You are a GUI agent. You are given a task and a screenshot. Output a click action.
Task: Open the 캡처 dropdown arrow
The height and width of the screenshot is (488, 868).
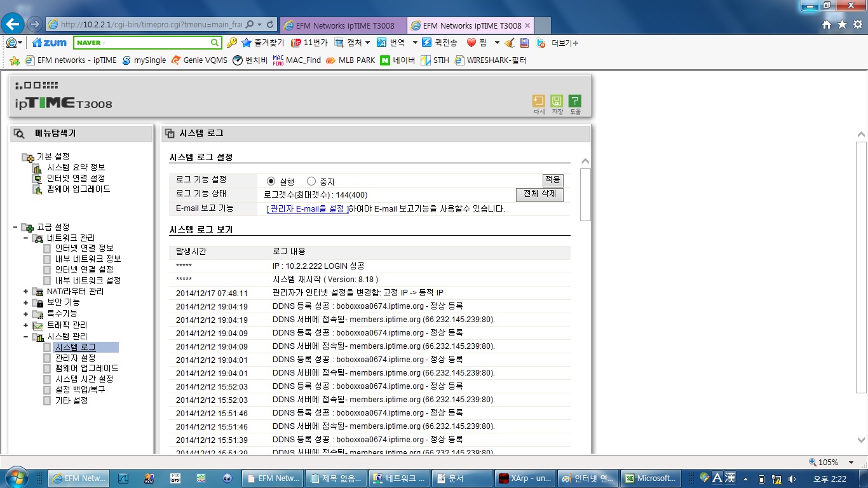pyautogui.click(x=367, y=43)
